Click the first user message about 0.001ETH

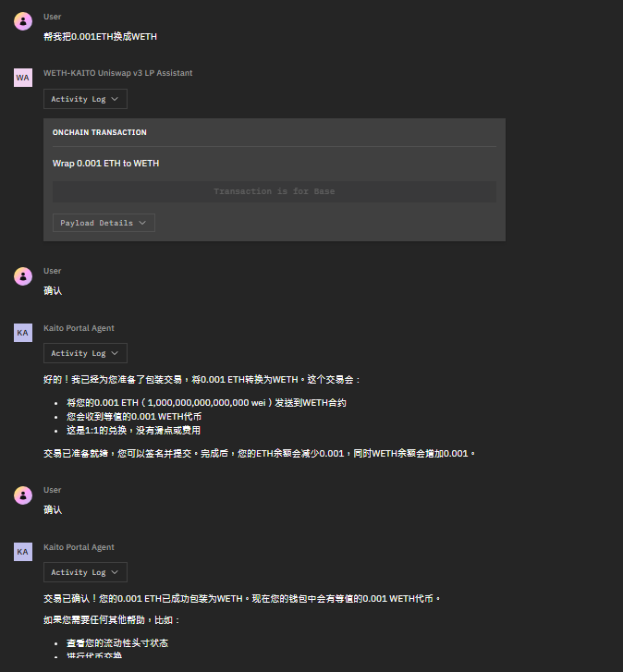tap(100, 37)
